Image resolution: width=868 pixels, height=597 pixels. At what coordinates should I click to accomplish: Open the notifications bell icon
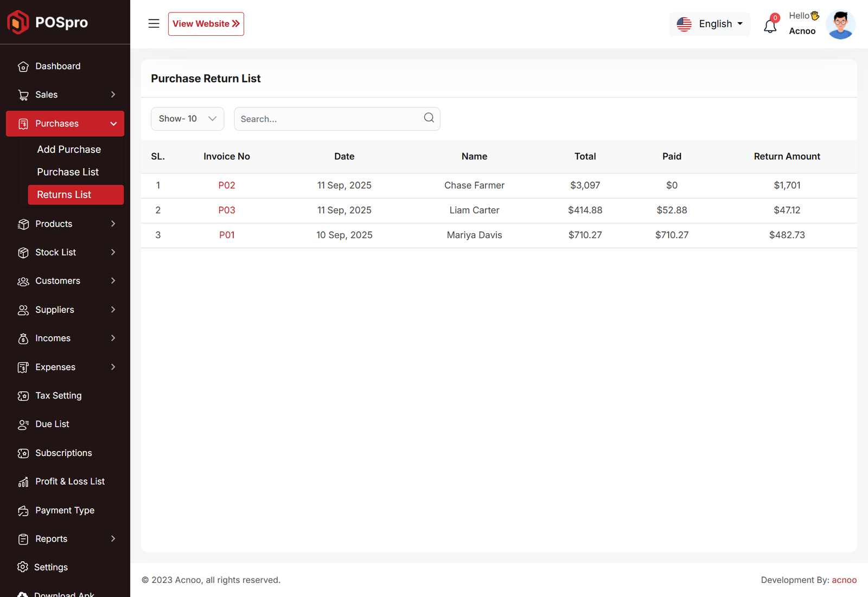tap(770, 25)
